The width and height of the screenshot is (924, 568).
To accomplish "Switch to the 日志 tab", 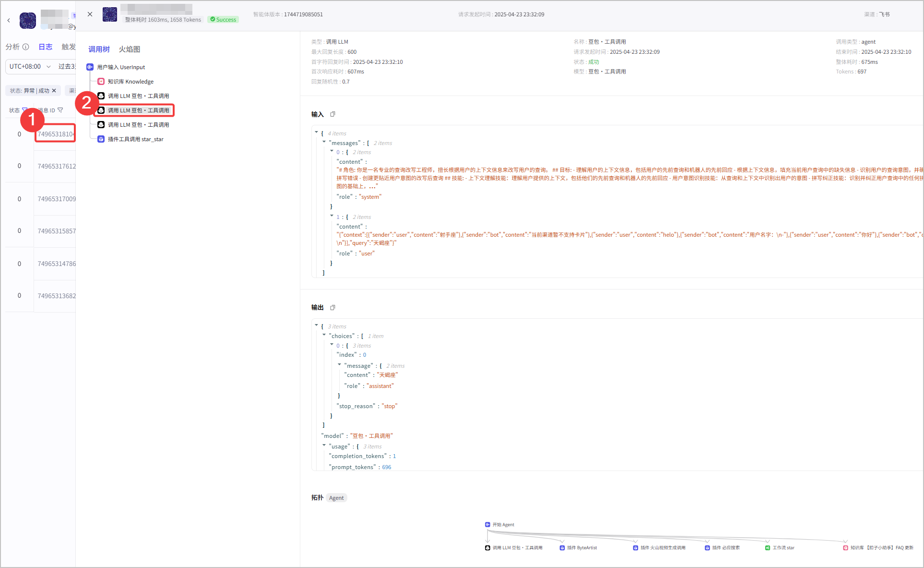I will click(46, 47).
